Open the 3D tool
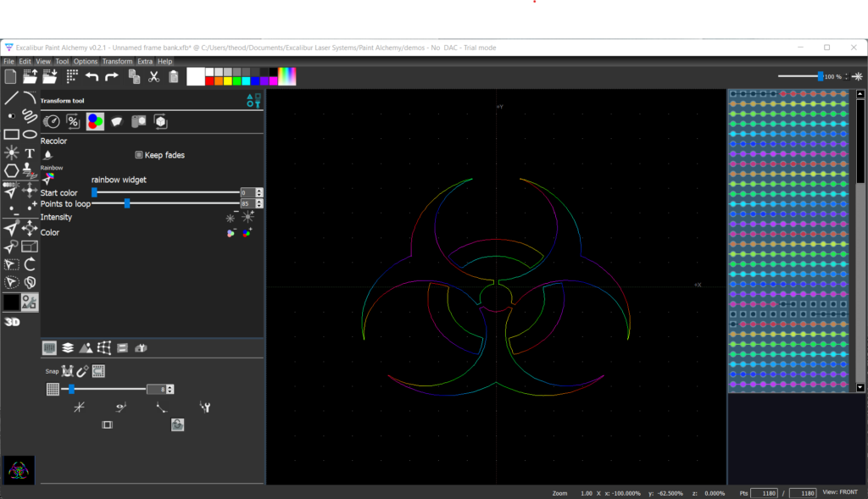Screen dimensions: 868x499 pos(12,322)
